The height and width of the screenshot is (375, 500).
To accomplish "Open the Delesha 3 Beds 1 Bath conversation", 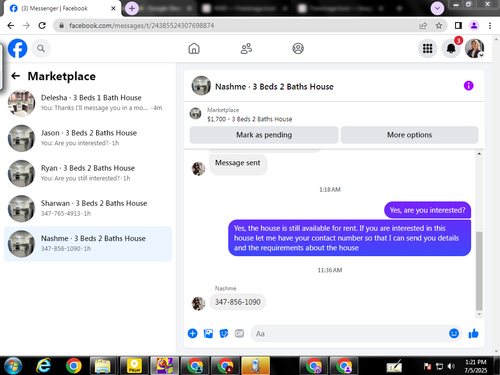I will [x=88, y=103].
